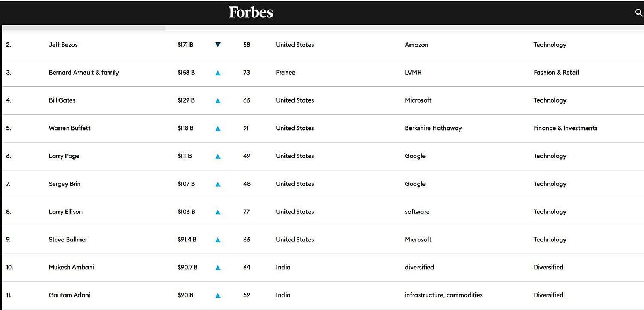Select the Warren Buffett name
This screenshot has height=310, width=644.
pos(70,128)
